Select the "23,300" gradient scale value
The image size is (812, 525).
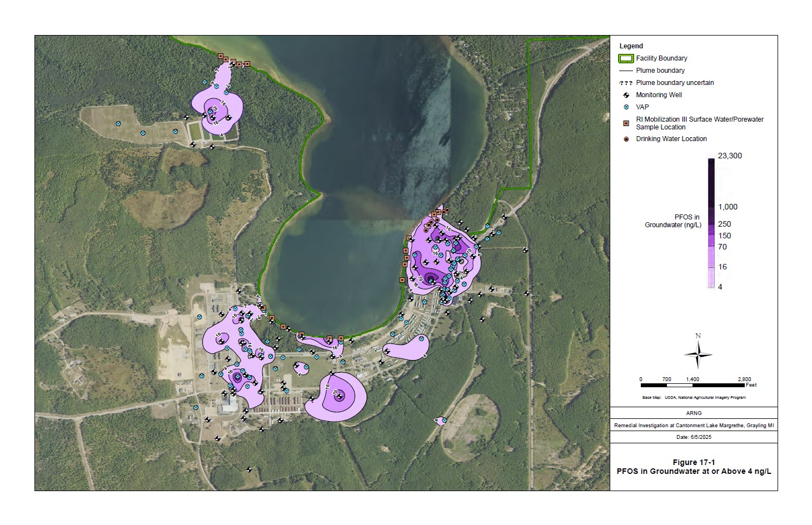coord(730,156)
